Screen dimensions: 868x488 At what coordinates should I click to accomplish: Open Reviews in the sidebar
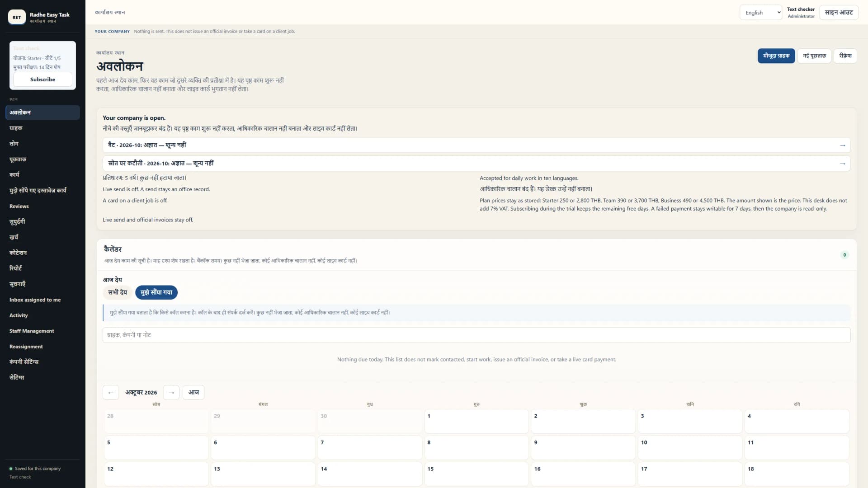click(42, 206)
